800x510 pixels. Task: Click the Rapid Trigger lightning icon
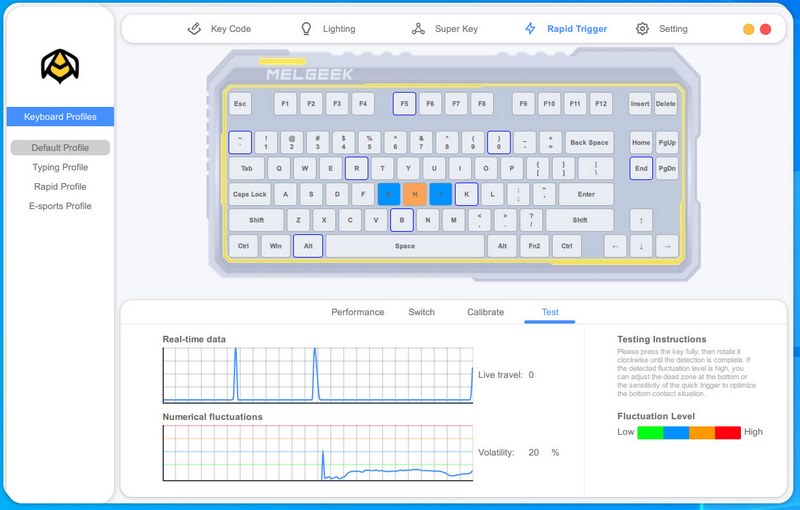click(531, 29)
